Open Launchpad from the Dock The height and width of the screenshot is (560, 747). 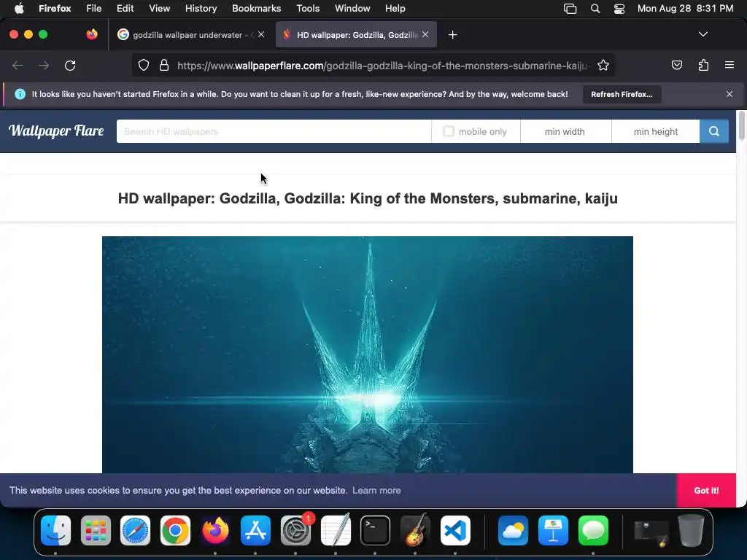(96, 531)
